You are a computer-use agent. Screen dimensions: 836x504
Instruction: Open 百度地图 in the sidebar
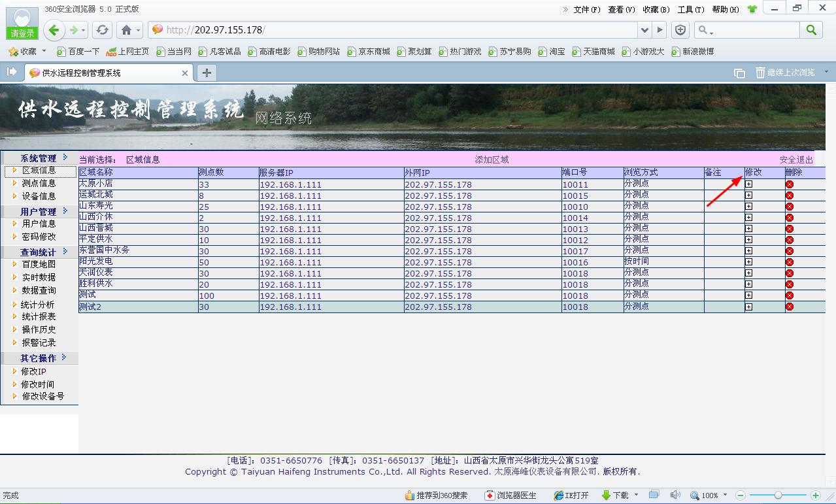39,264
